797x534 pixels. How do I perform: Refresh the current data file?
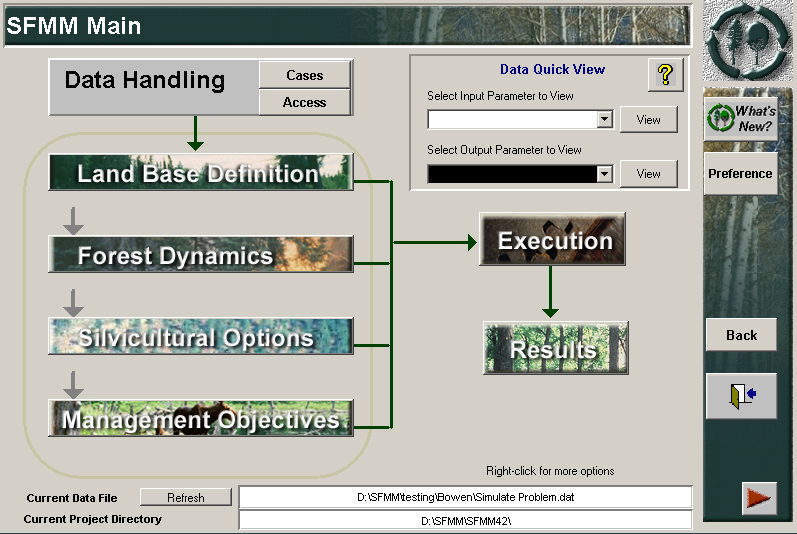click(186, 497)
